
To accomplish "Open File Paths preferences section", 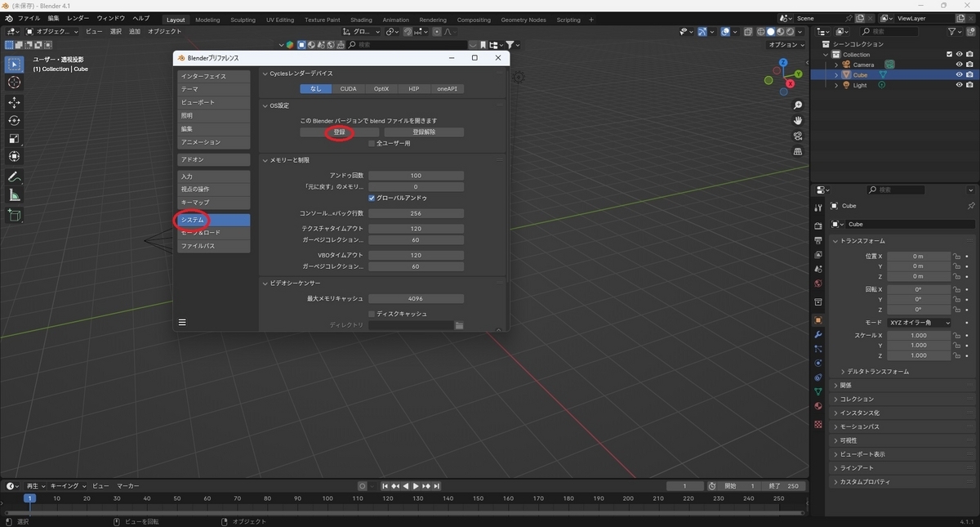I will 214,246.
